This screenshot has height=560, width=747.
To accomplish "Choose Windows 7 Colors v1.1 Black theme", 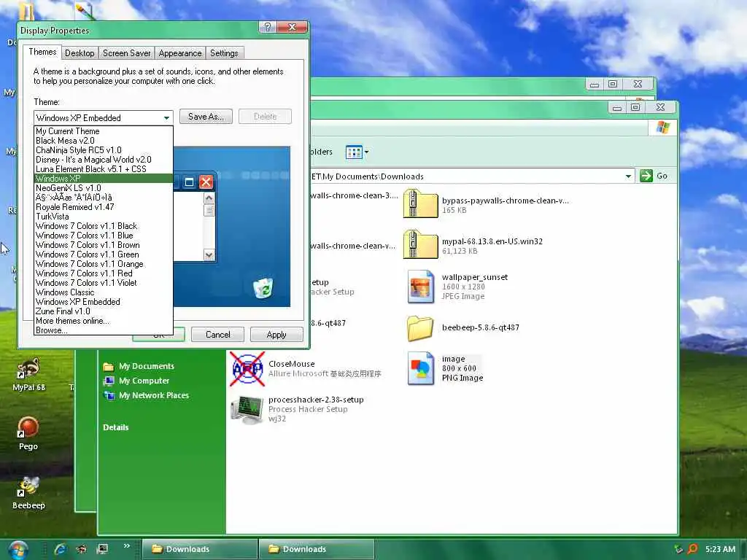I will click(x=104, y=226).
